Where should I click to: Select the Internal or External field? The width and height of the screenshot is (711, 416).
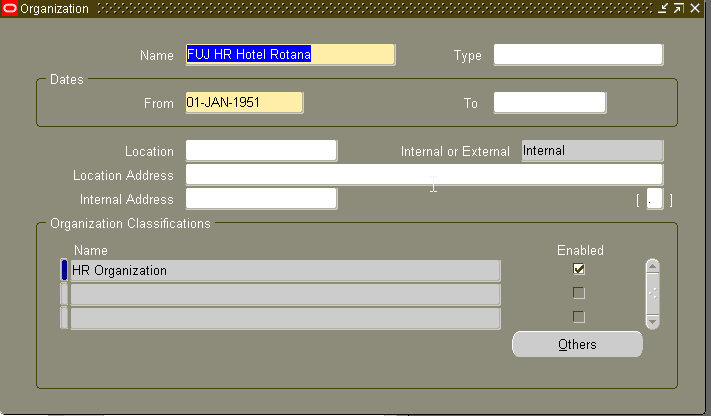pos(592,151)
